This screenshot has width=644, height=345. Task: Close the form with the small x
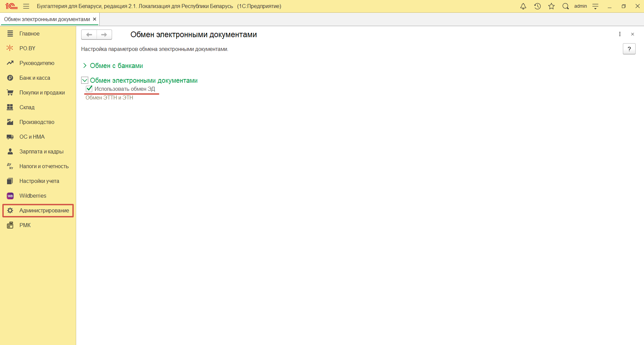[633, 34]
